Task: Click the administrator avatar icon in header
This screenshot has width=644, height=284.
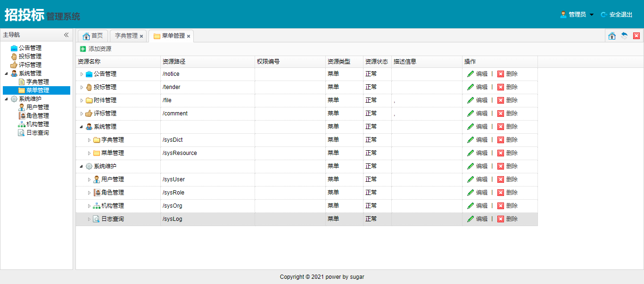Action: click(563, 15)
